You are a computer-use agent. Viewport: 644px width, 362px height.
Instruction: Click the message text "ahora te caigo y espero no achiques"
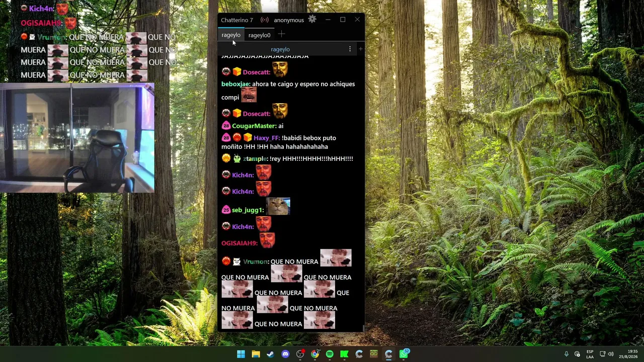tap(303, 84)
